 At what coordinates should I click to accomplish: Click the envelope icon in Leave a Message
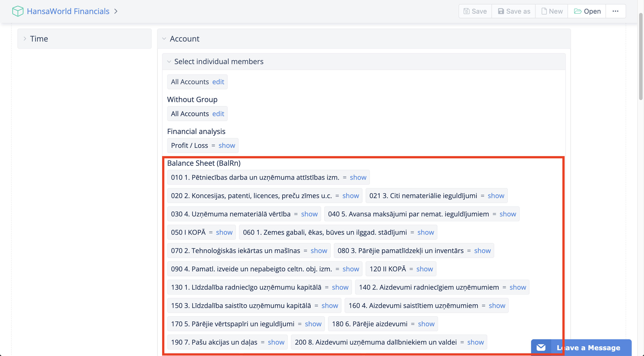(x=541, y=347)
